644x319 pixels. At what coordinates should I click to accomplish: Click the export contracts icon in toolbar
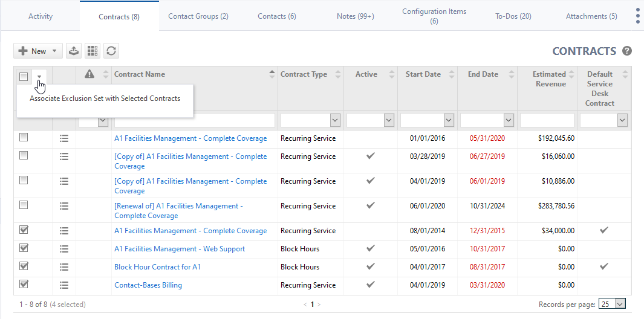point(74,51)
